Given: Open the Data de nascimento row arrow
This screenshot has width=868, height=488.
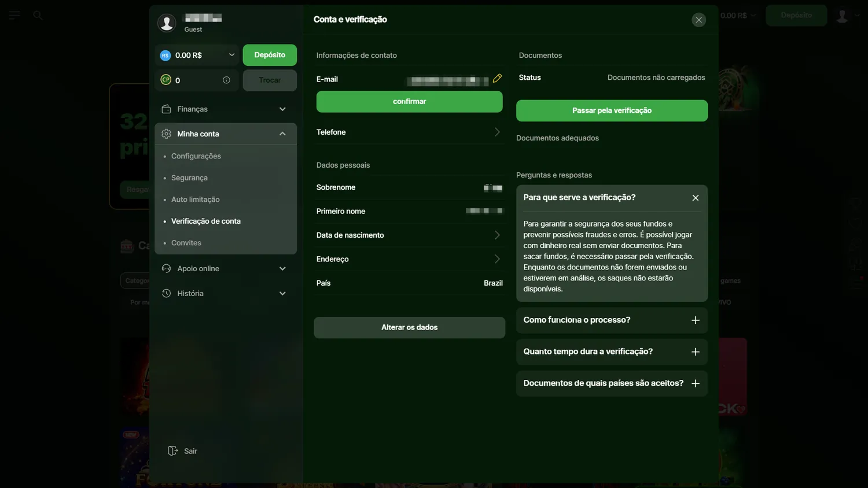Looking at the screenshot, I should (x=497, y=235).
